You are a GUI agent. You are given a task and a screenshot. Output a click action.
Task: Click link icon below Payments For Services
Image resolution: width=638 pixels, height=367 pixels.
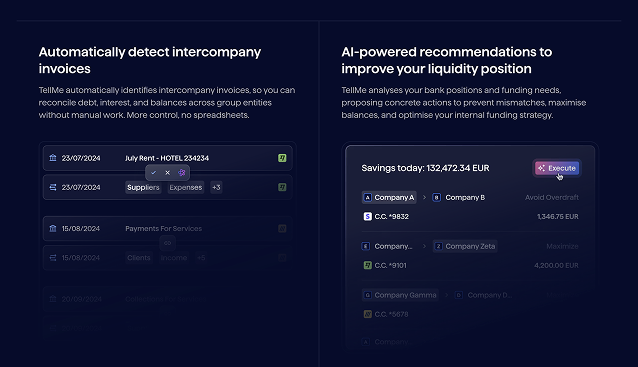click(168, 243)
